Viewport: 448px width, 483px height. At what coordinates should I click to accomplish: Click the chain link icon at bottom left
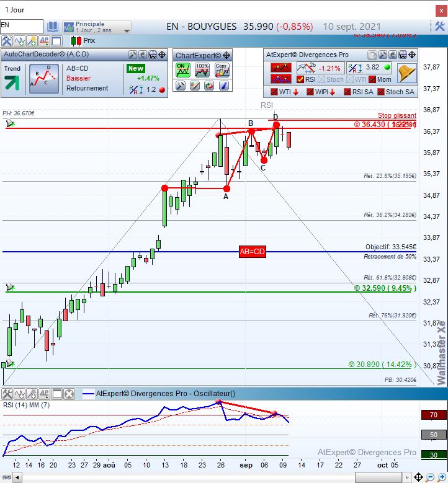click(6, 477)
